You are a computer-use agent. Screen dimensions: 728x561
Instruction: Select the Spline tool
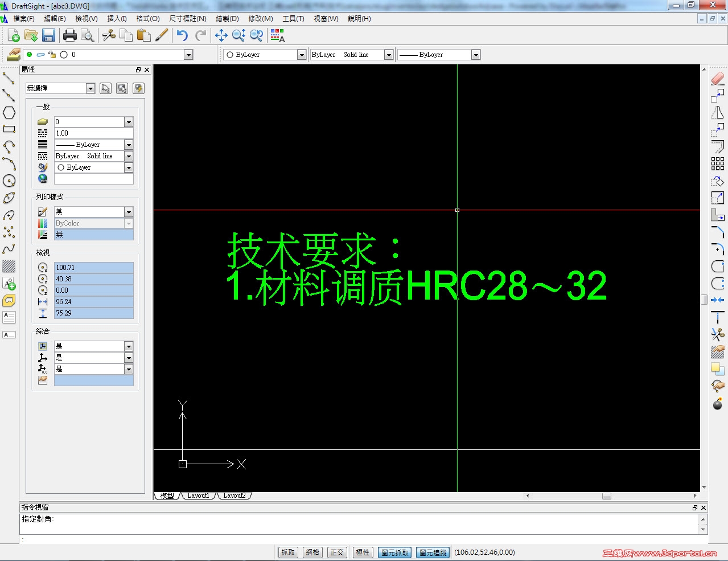[9, 249]
